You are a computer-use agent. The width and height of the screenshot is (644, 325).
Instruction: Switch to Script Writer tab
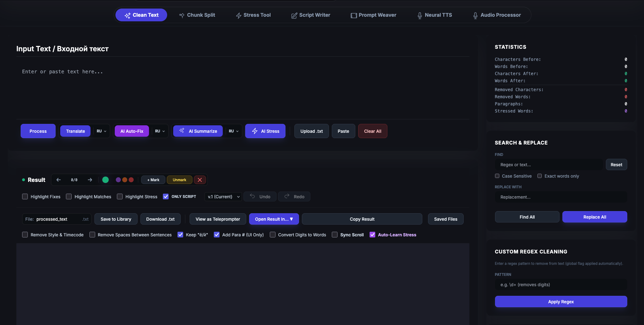tap(311, 15)
